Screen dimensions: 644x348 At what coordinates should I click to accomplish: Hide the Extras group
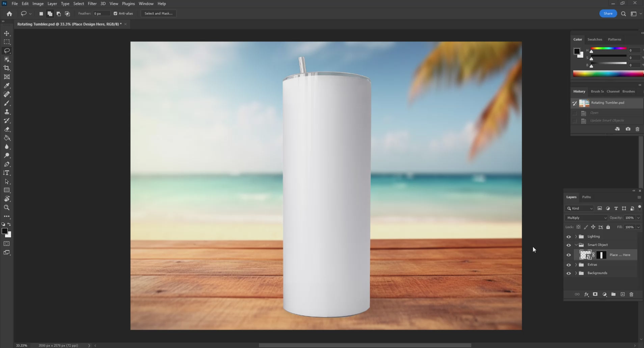569,265
